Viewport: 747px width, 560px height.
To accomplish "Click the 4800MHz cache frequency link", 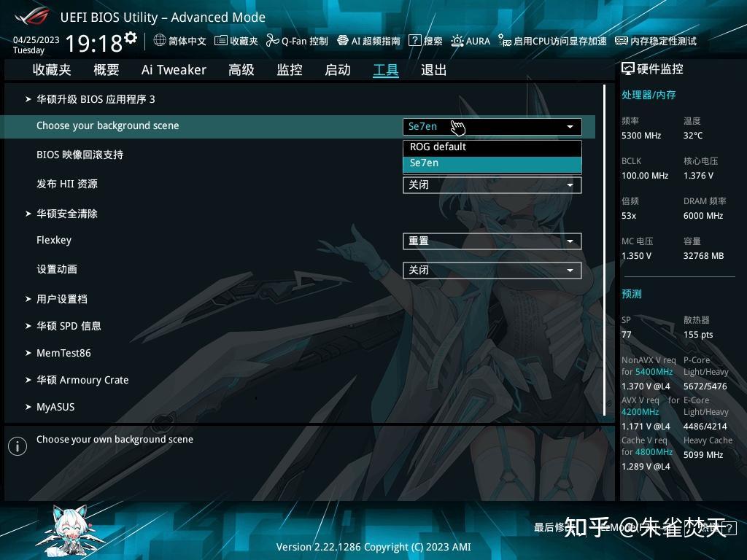I will [x=654, y=452].
